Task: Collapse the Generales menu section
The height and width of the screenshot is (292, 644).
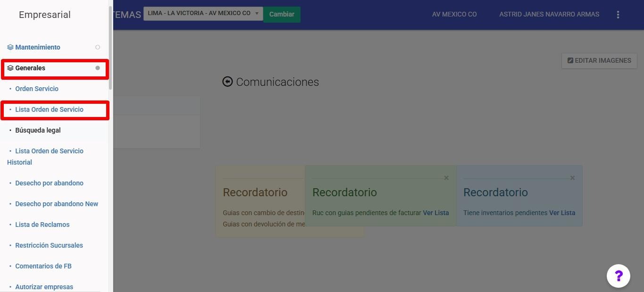Action: tap(30, 68)
